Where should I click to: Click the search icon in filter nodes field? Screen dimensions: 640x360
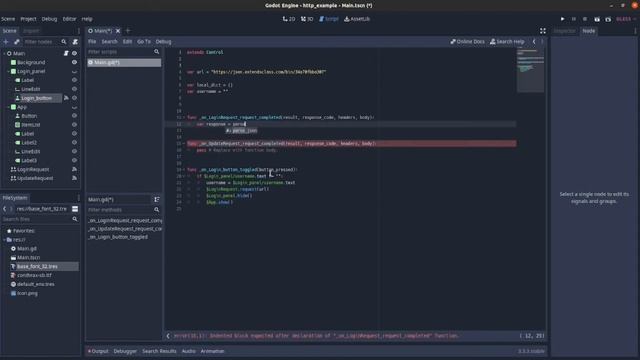(64, 42)
